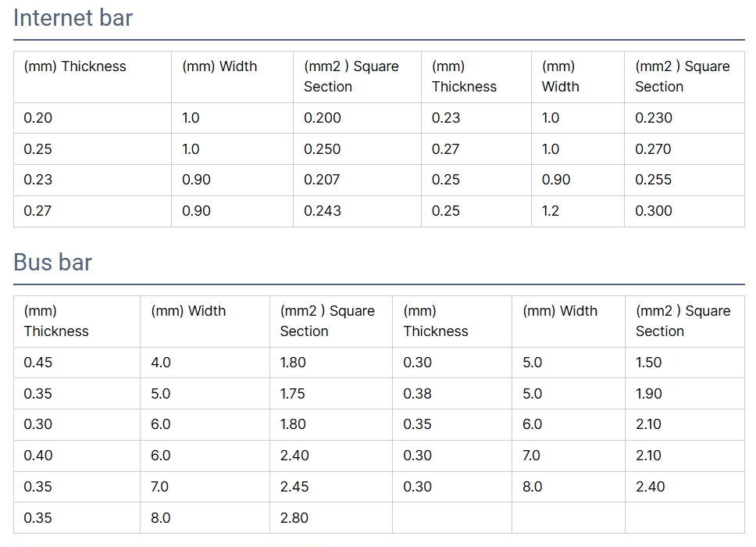Select the 0.38 thickness cell
Viewport: 756px width, 547px height.
pyautogui.click(x=417, y=394)
